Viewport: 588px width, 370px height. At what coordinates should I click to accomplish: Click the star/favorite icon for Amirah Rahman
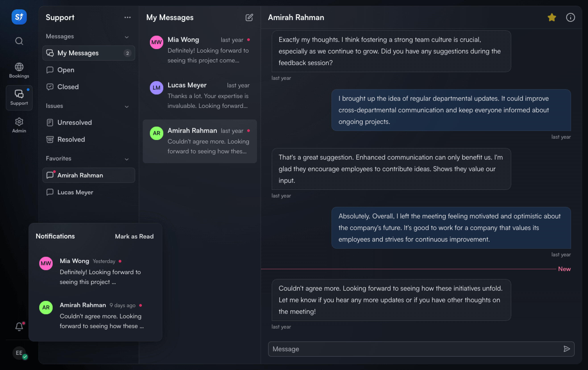tap(551, 17)
